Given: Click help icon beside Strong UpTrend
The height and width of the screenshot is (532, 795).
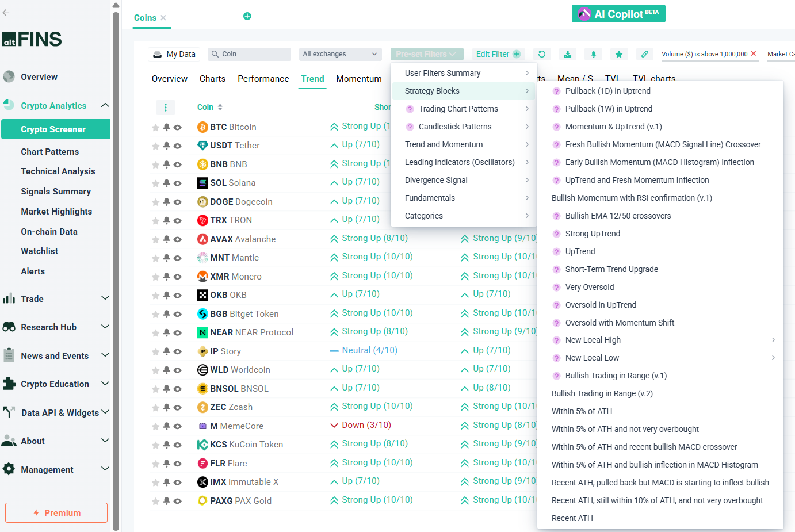Looking at the screenshot, I should click(x=556, y=234).
